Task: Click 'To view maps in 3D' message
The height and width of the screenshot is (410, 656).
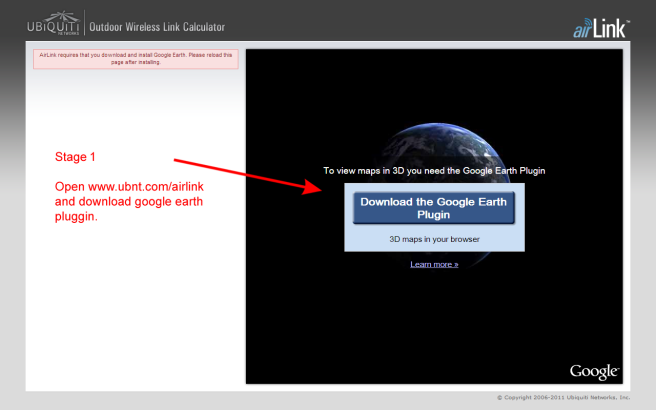Action: pyautogui.click(x=434, y=171)
